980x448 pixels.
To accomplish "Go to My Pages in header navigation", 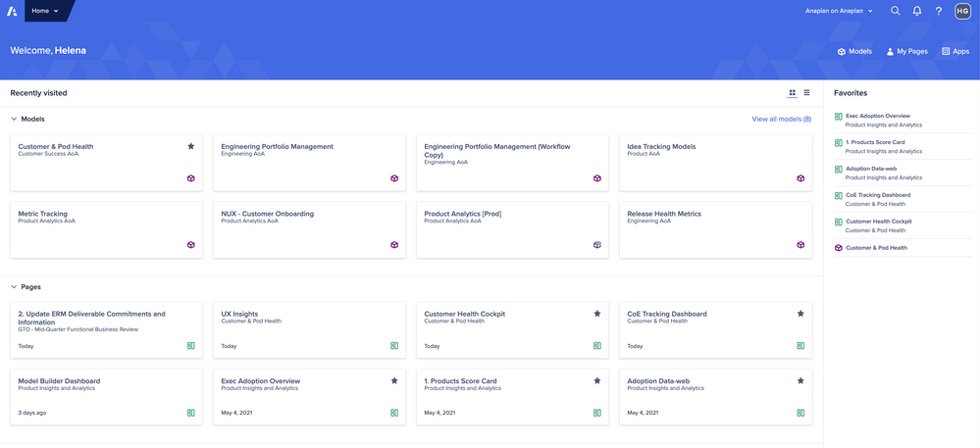I will [x=906, y=51].
